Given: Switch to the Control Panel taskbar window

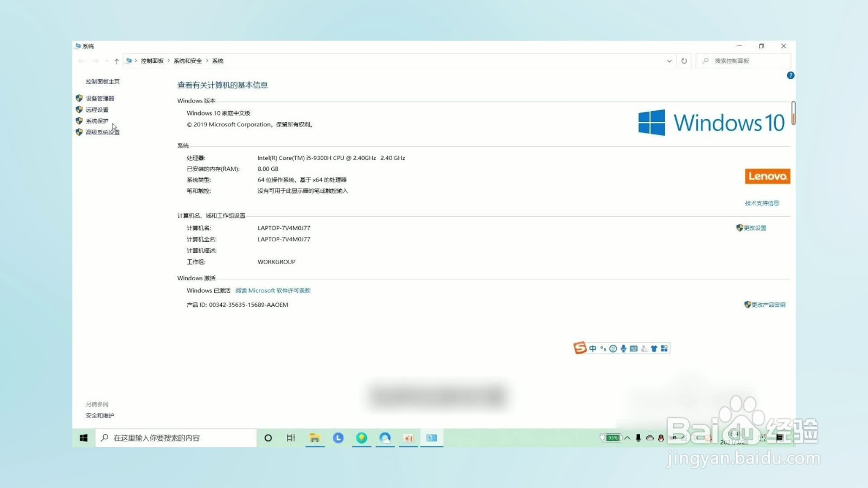Looking at the screenshot, I should [x=432, y=438].
